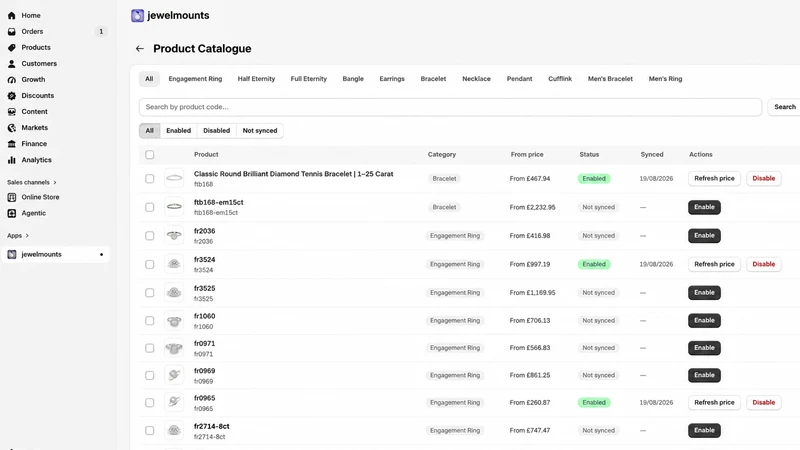Image resolution: width=800 pixels, height=450 pixels.
Task: Click the Products tag icon
Action: tap(12, 47)
